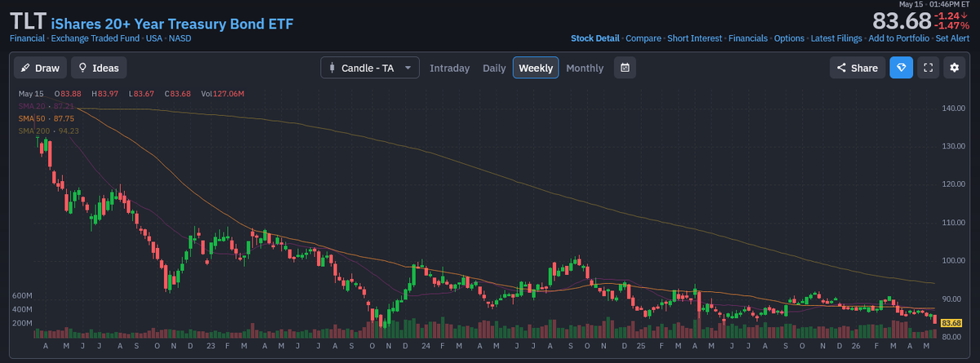Open the Ideas panel
Viewport: 980px width, 363px height.
99,68
